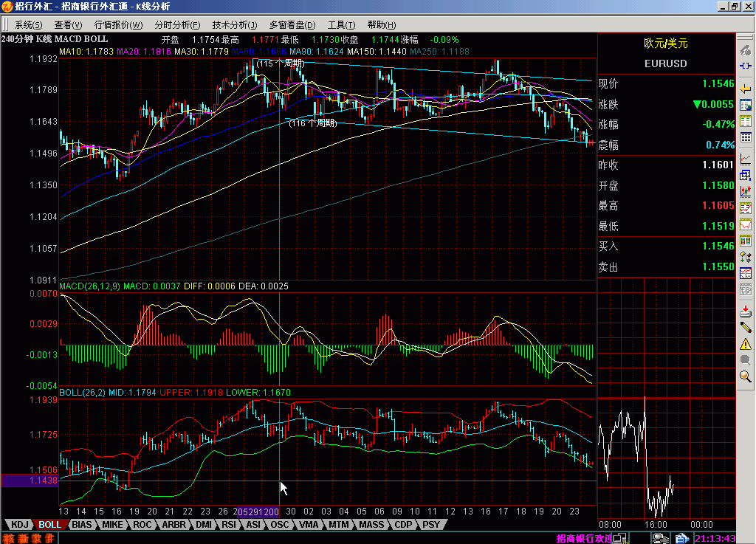The width and height of the screenshot is (756, 544).
Task: Switch to the KDJ indicator tab
Action: click(20, 525)
